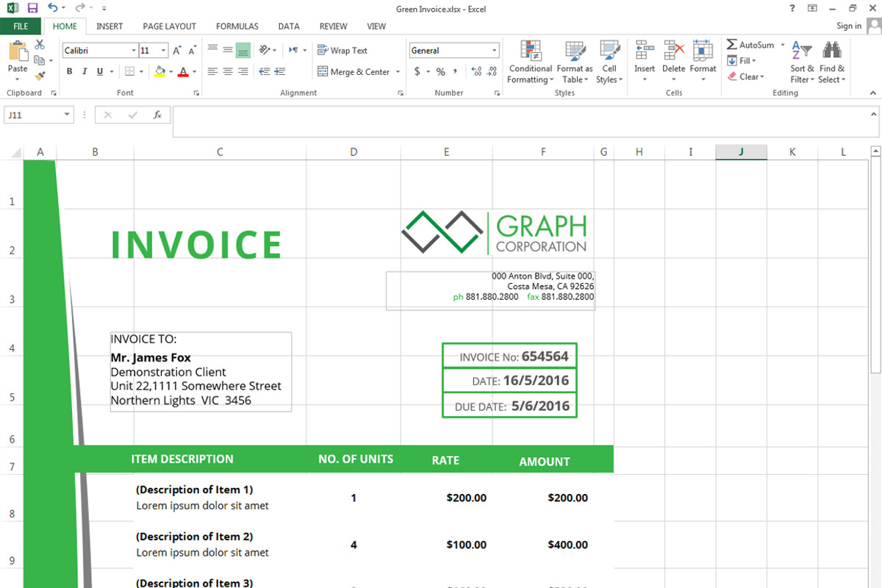Apply Comma Style number format
Viewport: 882px width, 588px height.
coord(456,72)
